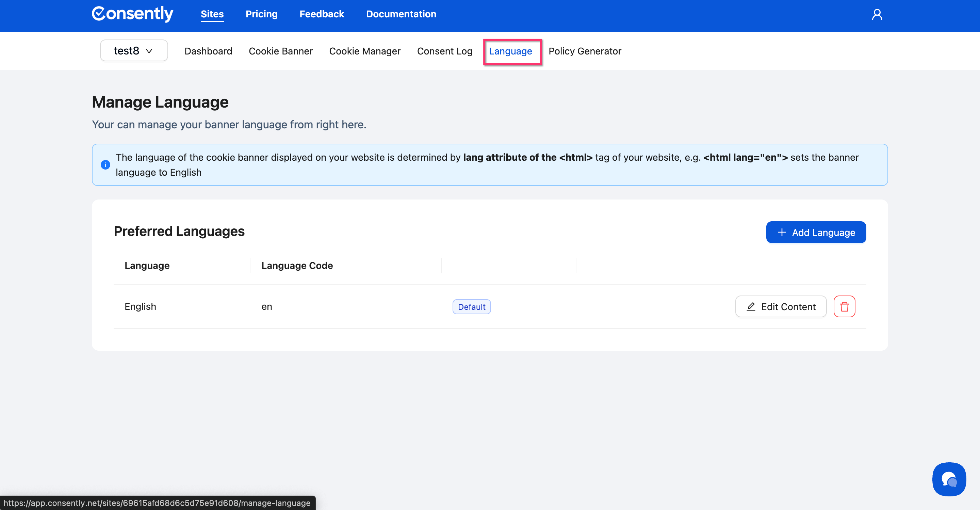Screen dimensions: 980x510
Task: Open the Cookie Manager tab
Action: pyautogui.click(x=364, y=51)
